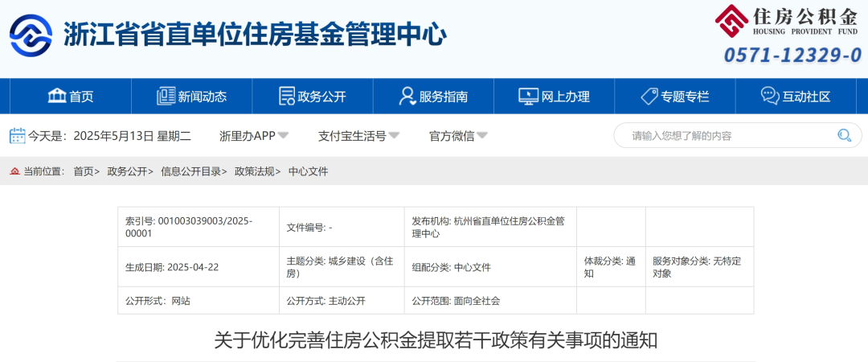Viewport: 868px width, 362px height.
Task: Go to 政策法规 in the breadcrumb
Action: click(x=254, y=171)
